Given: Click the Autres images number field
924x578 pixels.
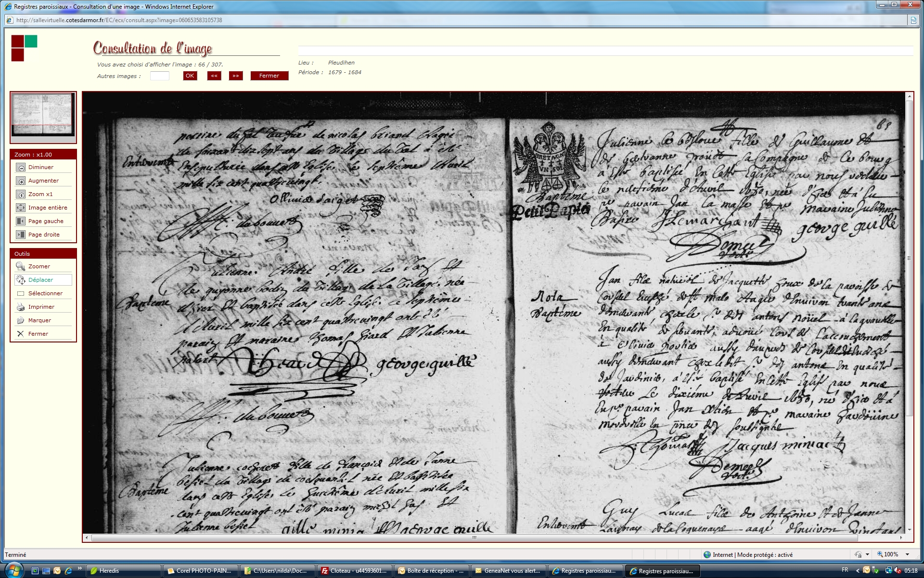Looking at the screenshot, I should [x=159, y=76].
